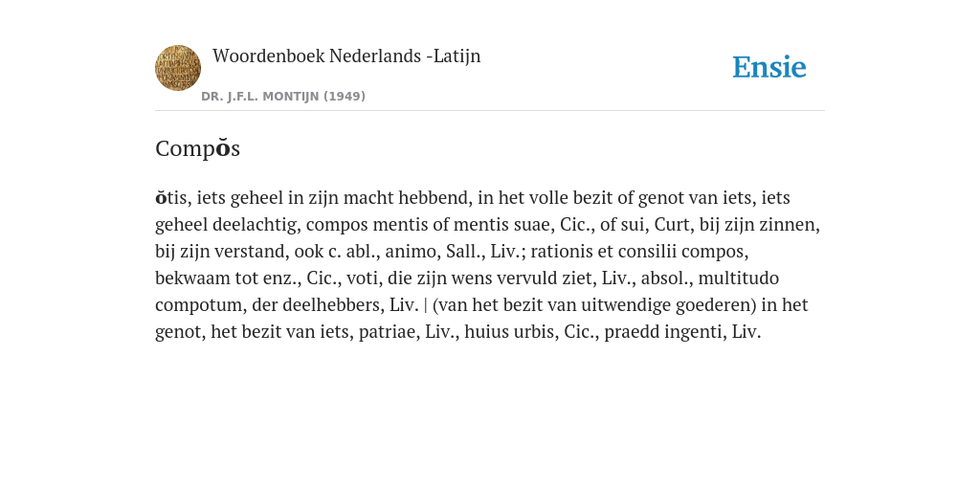Click the Compŏs entry heading
980x490 pixels.
click(x=197, y=148)
